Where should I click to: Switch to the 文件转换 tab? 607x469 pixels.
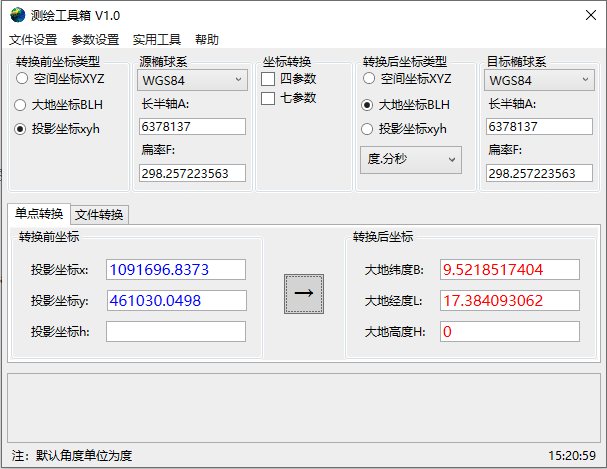coord(99,215)
